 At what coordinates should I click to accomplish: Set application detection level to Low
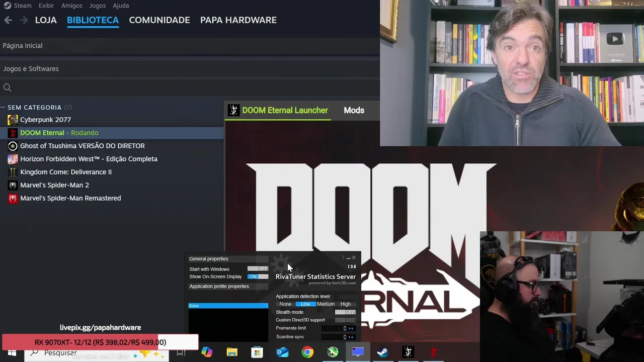[305, 304]
